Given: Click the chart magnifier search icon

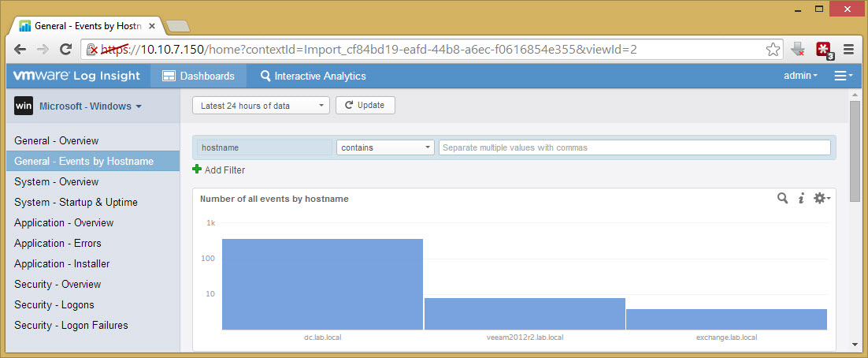Looking at the screenshot, I should tap(782, 198).
